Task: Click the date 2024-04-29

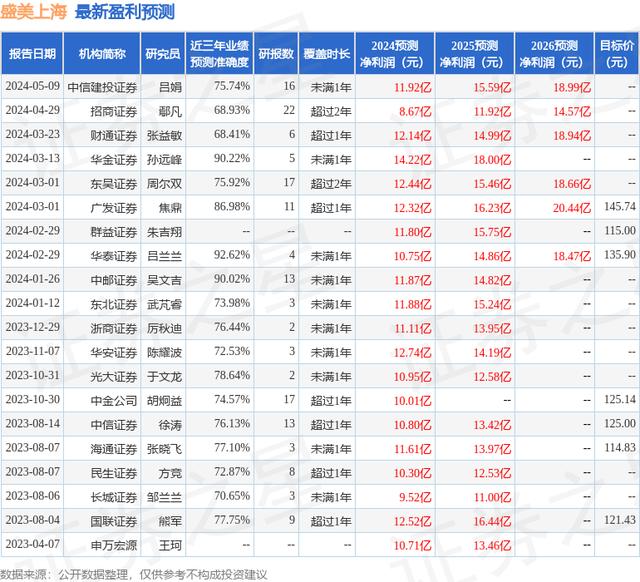Action: point(33,110)
